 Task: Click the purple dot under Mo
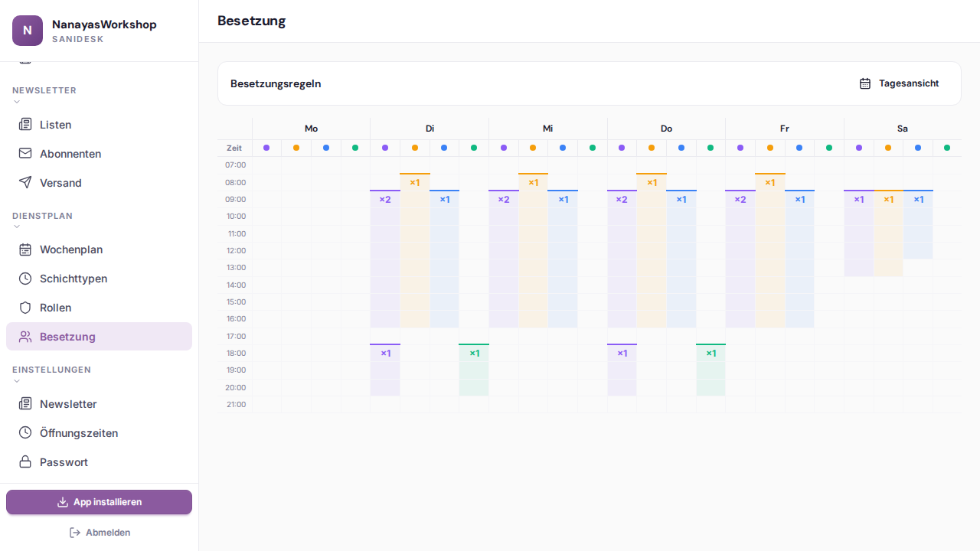[266, 148]
